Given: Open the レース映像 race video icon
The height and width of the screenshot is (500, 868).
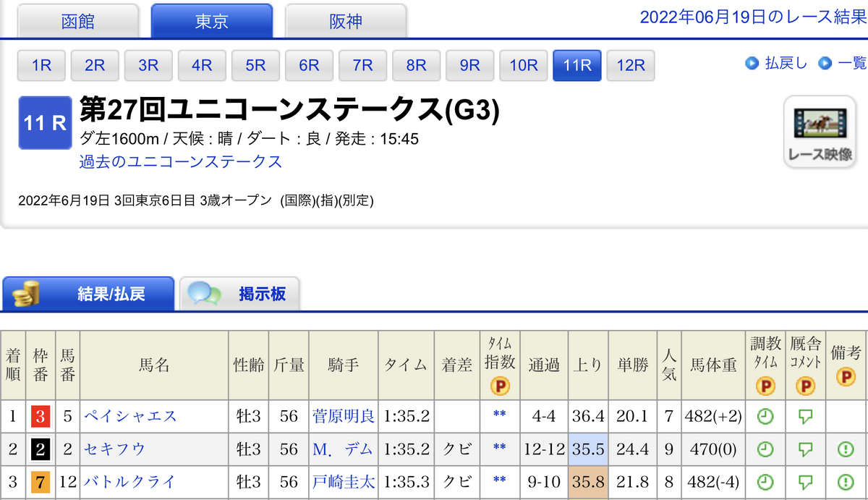Looking at the screenshot, I should point(820,132).
